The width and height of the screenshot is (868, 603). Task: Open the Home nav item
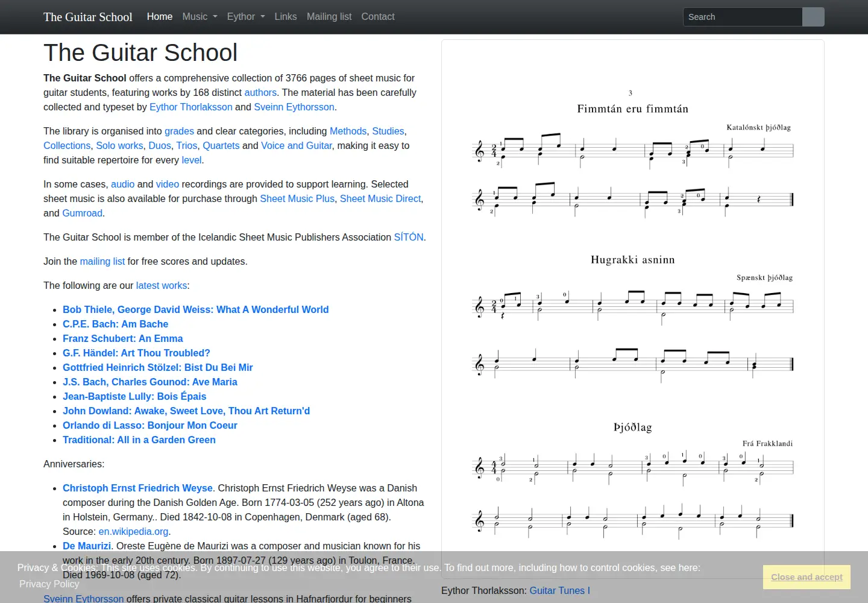160,17
